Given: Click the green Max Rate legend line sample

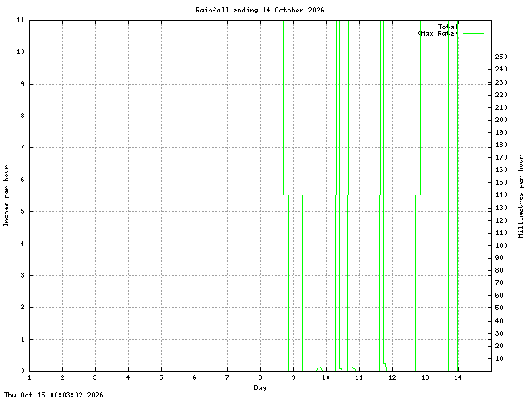Looking at the screenshot, I should (x=473, y=33).
